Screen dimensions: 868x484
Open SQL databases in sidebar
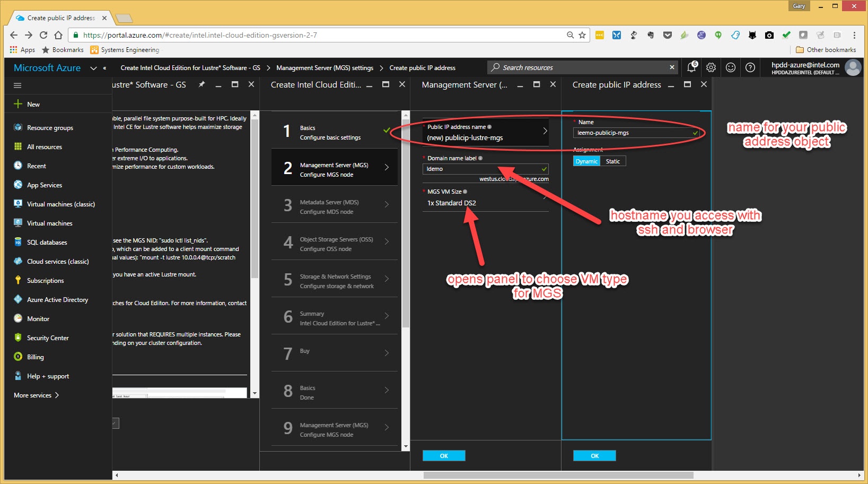tap(47, 243)
